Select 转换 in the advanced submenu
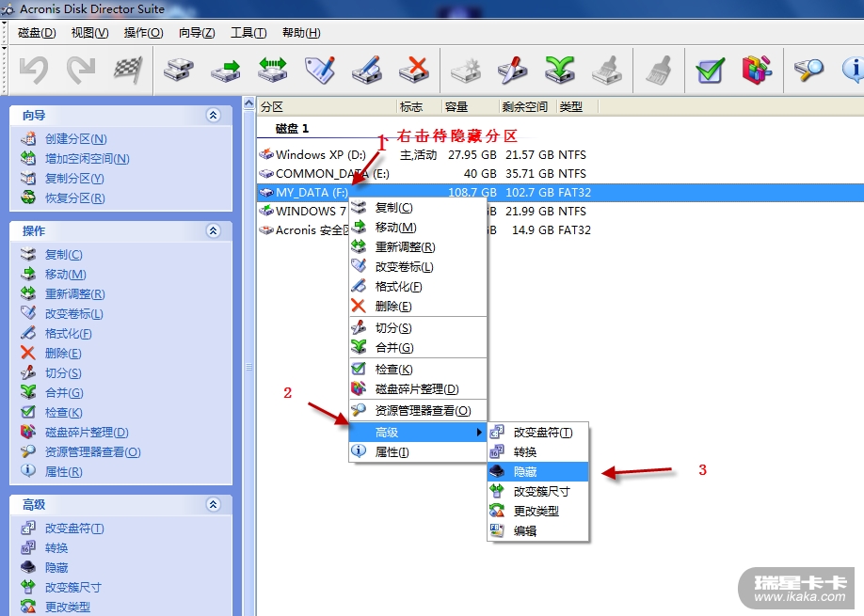This screenshot has height=616, width=864. [537, 452]
